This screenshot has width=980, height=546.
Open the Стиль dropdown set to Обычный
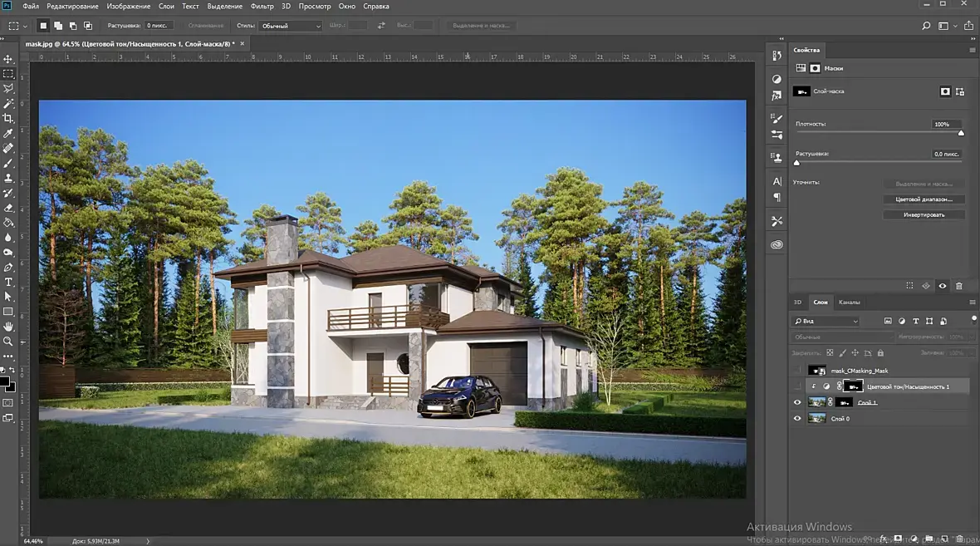click(x=291, y=26)
